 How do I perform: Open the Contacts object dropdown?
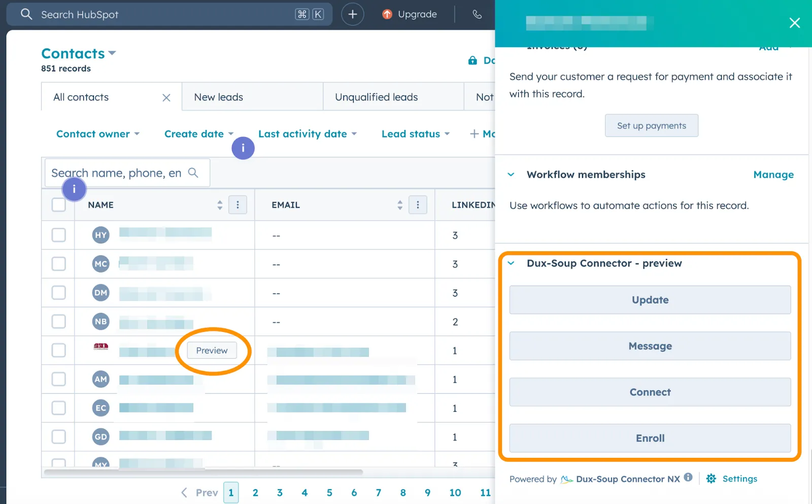point(79,53)
